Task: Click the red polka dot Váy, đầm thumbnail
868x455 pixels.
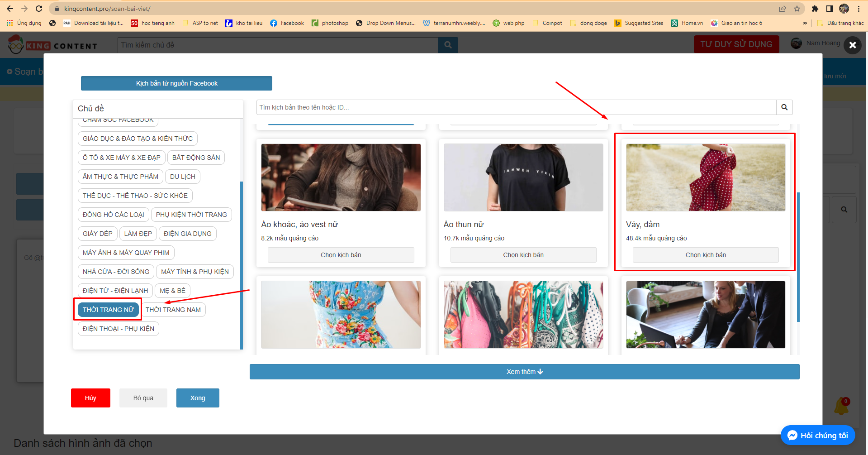Action: 706,177
